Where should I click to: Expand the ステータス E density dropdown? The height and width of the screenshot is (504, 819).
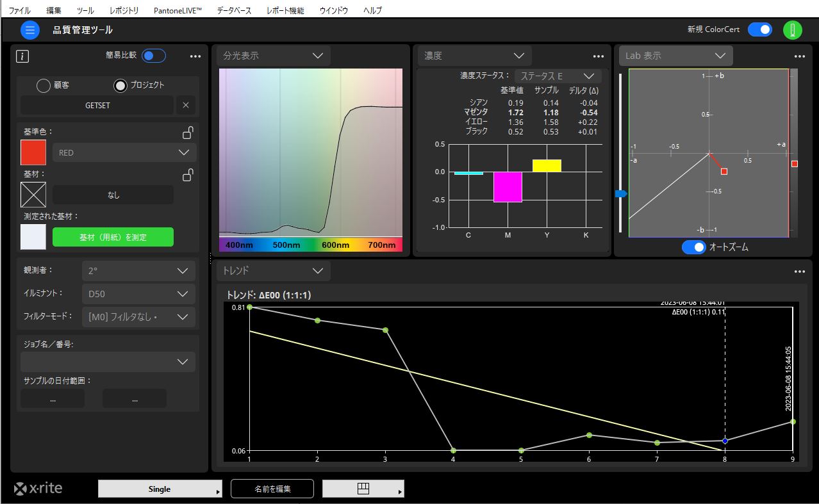coord(558,76)
